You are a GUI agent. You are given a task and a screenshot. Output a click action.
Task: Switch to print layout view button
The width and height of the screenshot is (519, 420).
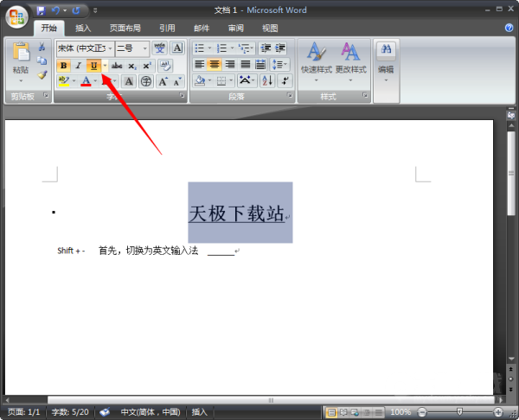331,412
